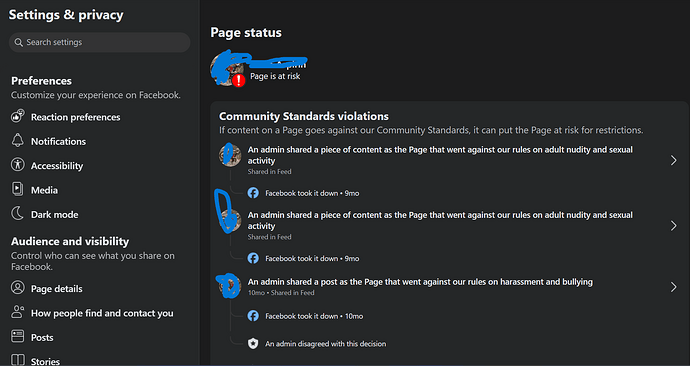The image size is (690, 366).
Task: Expand second adult nudity violation chevron
Action: pyautogui.click(x=673, y=226)
